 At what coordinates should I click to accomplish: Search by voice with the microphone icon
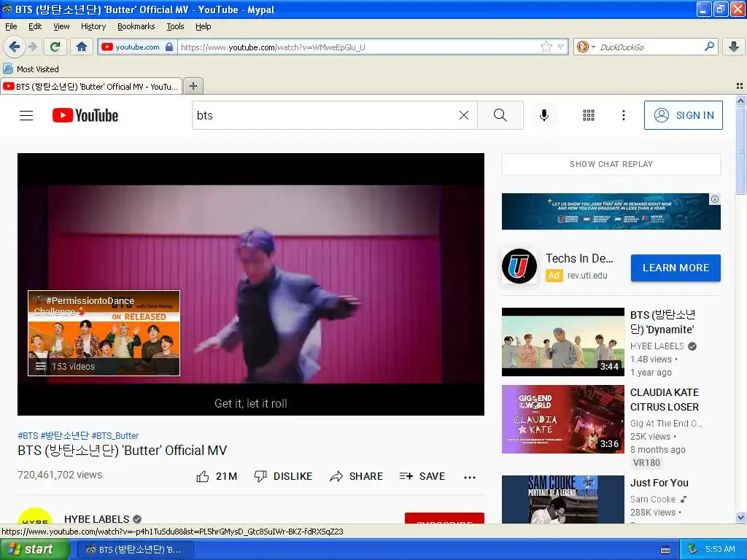[544, 115]
